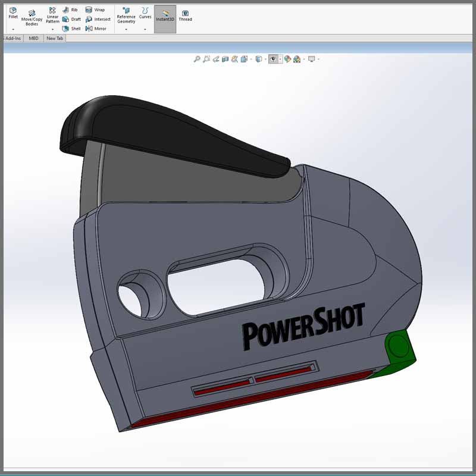
Task: Open the New Tab ribbon tab
Action: click(x=55, y=38)
